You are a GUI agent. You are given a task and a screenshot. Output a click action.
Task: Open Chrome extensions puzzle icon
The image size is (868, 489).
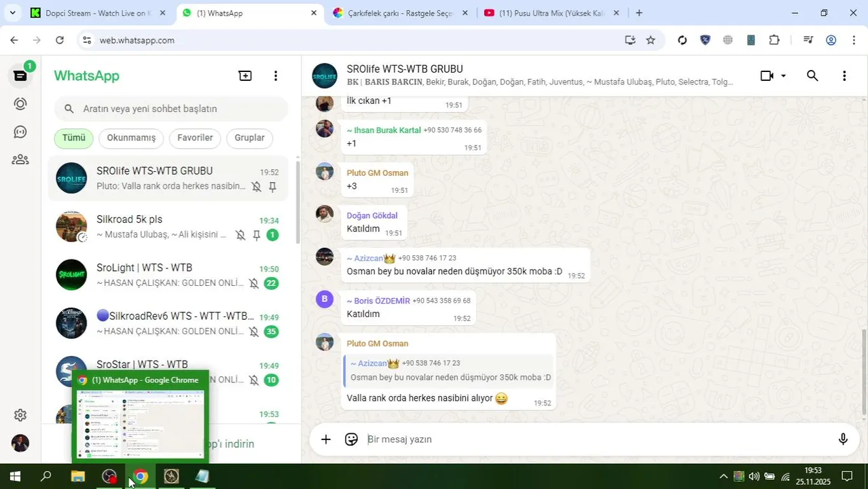774,40
